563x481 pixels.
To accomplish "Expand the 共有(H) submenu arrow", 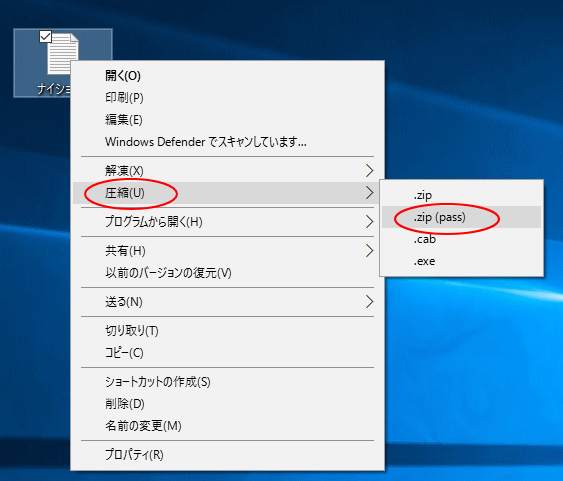I will point(369,251).
